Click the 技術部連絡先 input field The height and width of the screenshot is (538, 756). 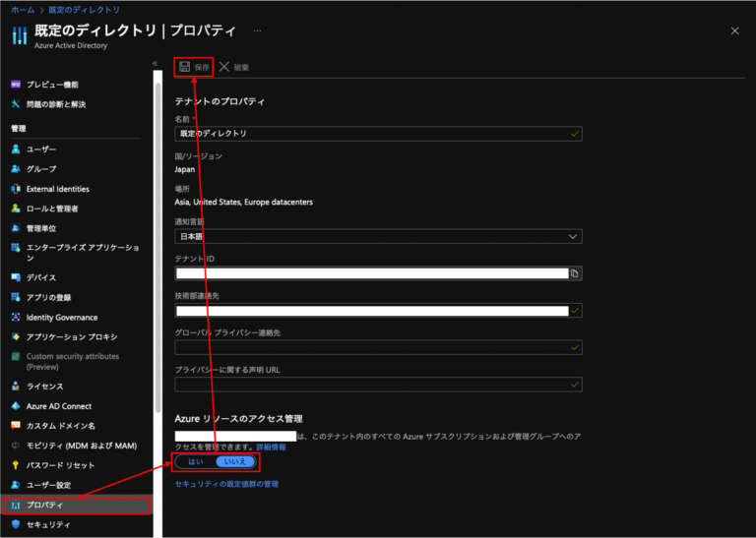click(x=378, y=310)
